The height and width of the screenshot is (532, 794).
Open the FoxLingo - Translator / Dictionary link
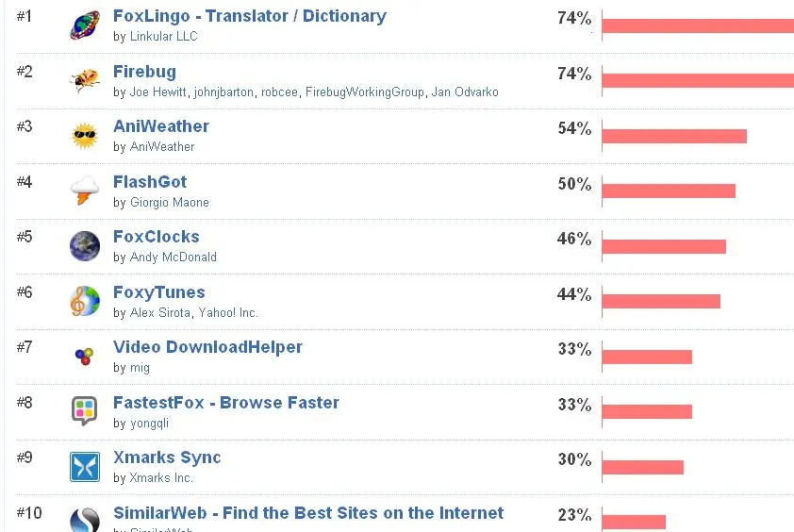click(x=249, y=16)
